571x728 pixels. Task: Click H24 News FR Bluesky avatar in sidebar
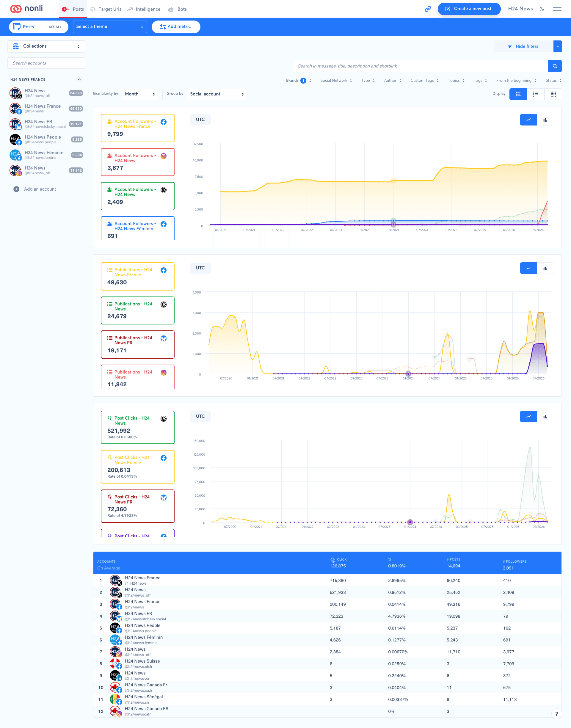[x=15, y=124]
